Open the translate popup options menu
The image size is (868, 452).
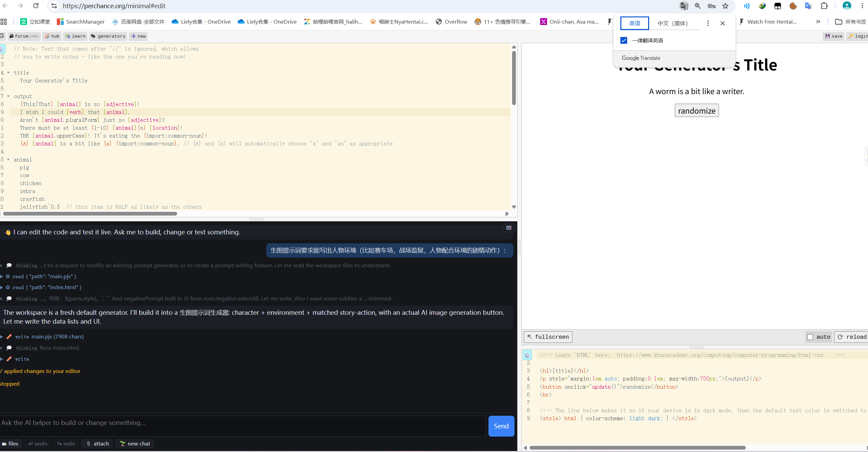[708, 23]
